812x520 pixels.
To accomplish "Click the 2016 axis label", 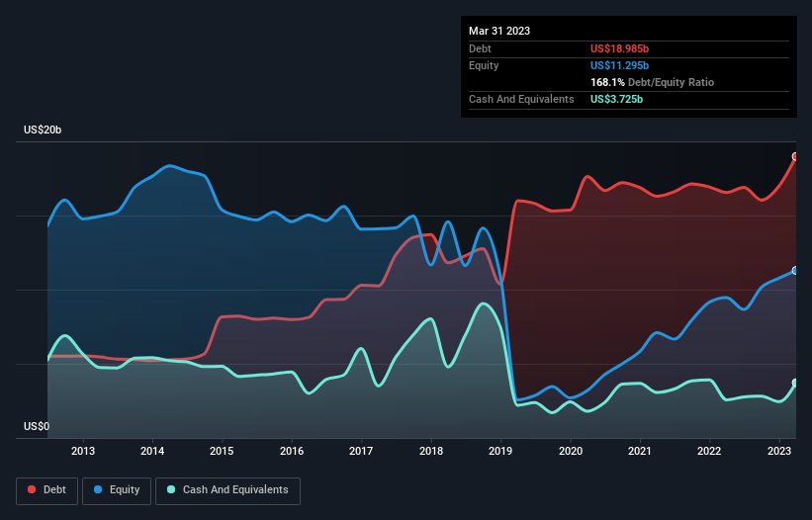I will click(292, 451).
